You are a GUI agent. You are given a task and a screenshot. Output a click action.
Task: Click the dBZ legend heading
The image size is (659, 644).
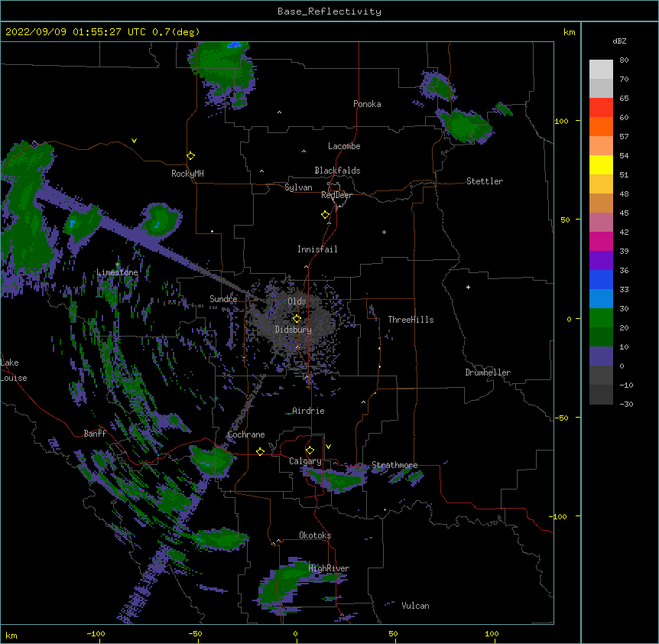(x=619, y=41)
